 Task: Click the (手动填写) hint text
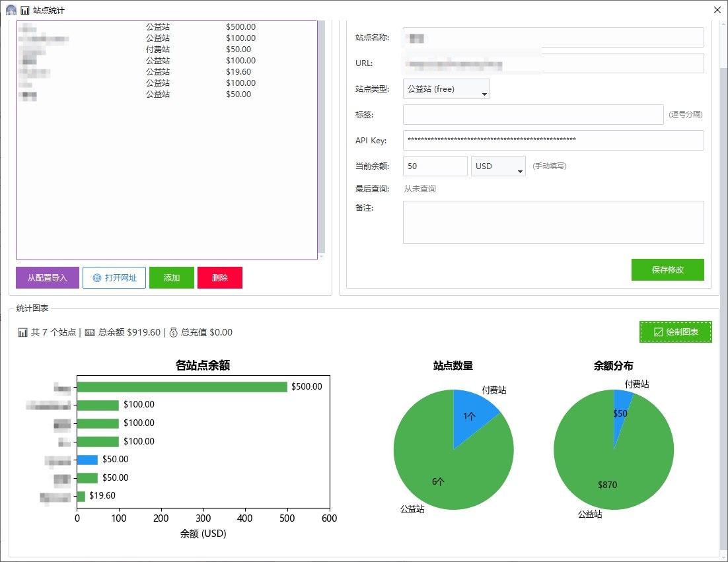click(549, 166)
